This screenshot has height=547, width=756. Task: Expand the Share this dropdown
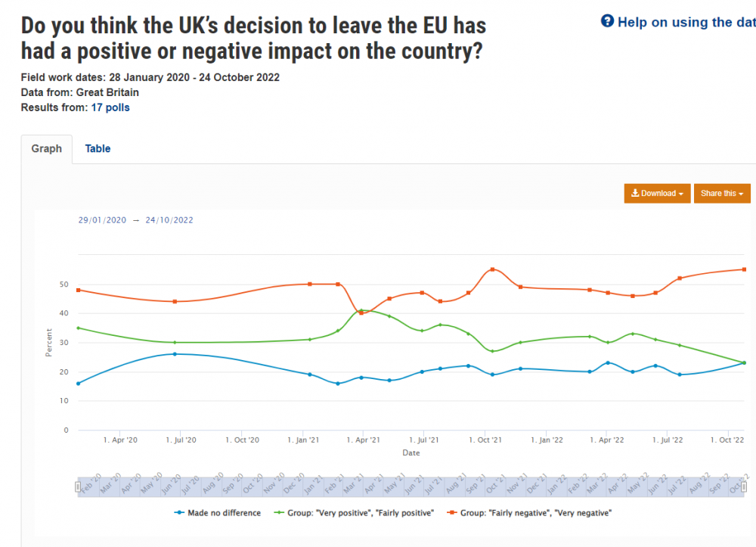722,194
